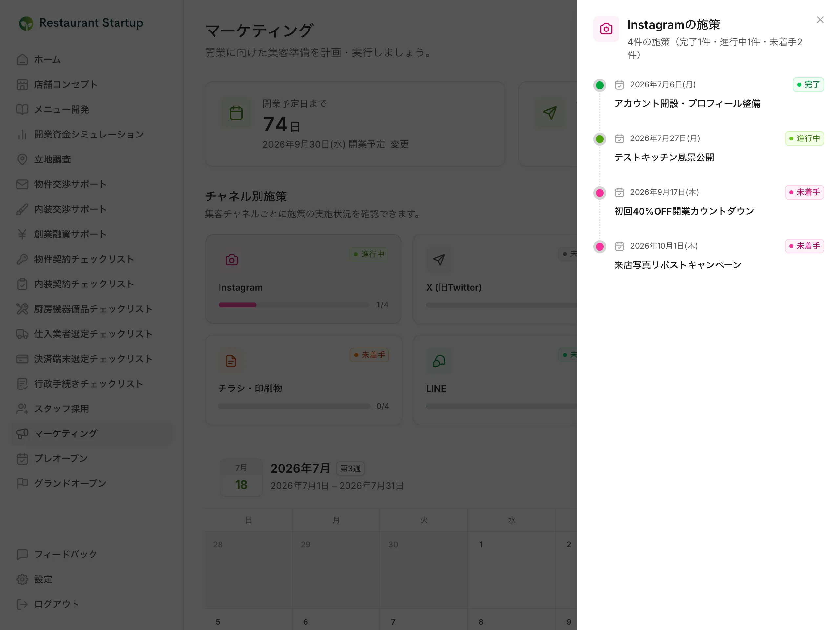Click the 未着手 badge for 初回40%OFF開業カウントダウン
840x630 pixels.
(x=804, y=193)
